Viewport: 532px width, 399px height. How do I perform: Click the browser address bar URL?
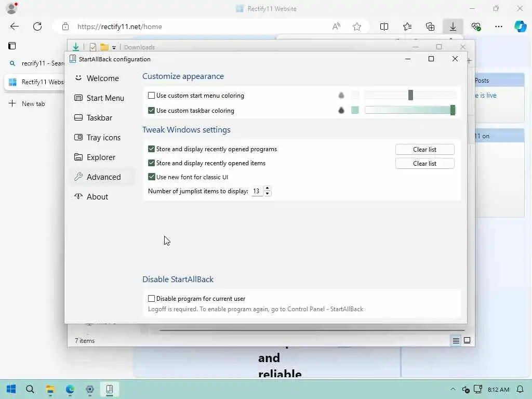tap(119, 26)
